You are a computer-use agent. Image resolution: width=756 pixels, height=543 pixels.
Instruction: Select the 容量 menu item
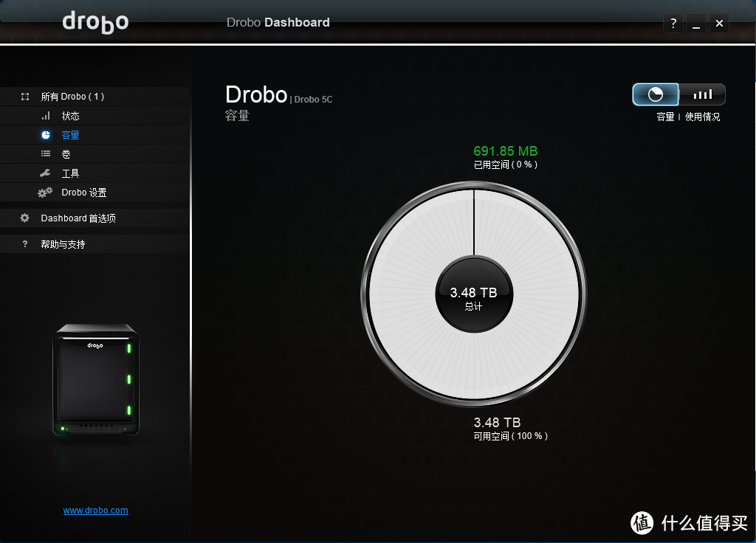[95, 135]
